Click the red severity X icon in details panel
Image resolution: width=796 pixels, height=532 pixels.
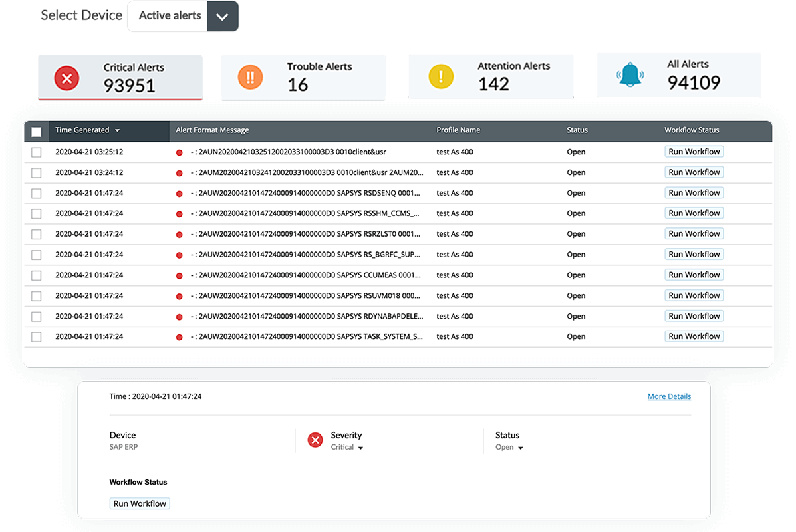pyautogui.click(x=315, y=440)
